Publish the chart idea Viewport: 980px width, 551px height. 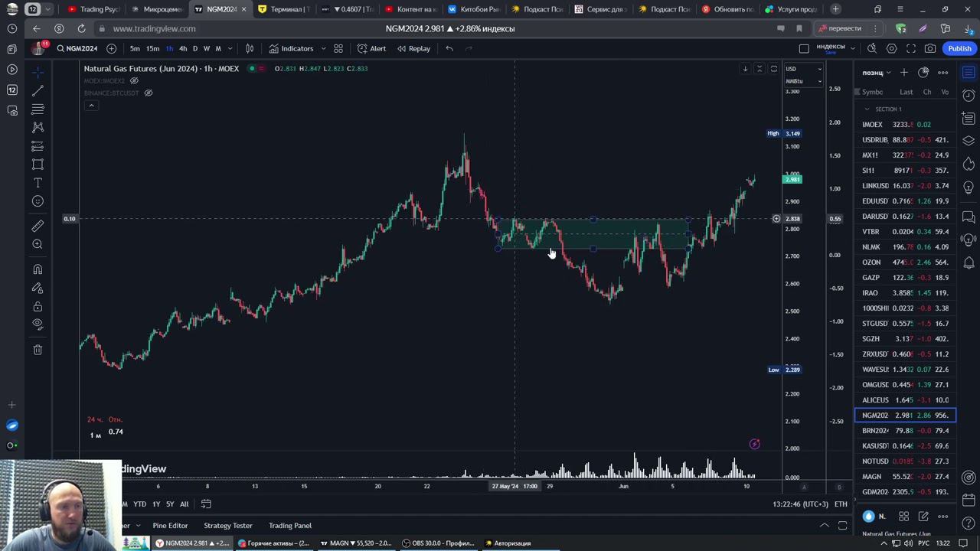(x=959, y=48)
